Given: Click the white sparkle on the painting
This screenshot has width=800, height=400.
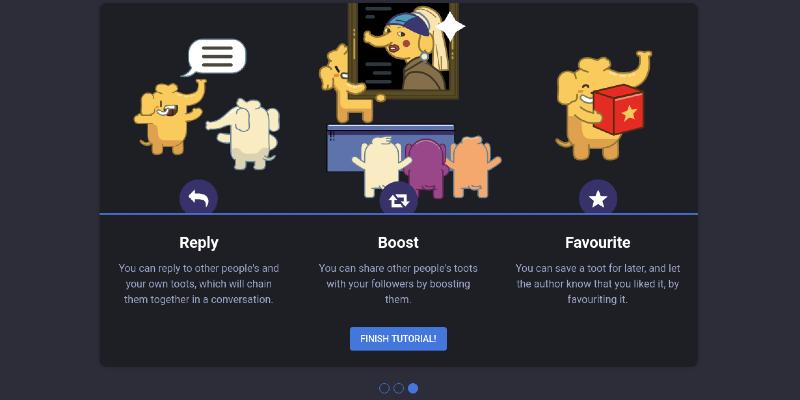Looking at the screenshot, I should pos(451,26).
